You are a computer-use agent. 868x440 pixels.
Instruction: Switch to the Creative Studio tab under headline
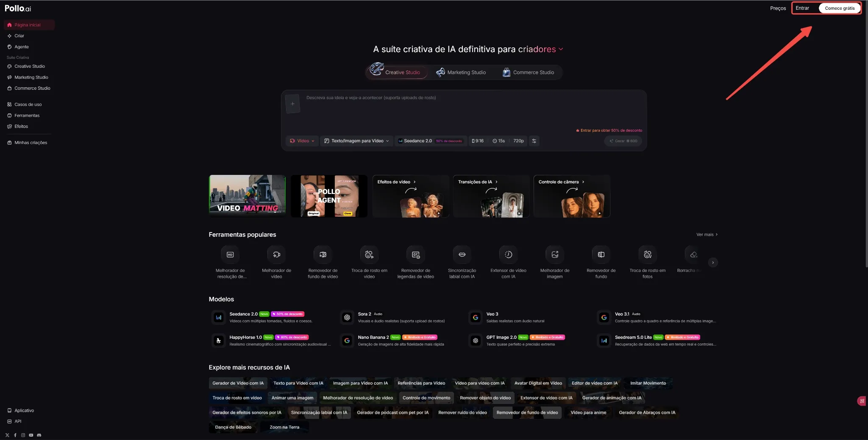[x=396, y=72]
